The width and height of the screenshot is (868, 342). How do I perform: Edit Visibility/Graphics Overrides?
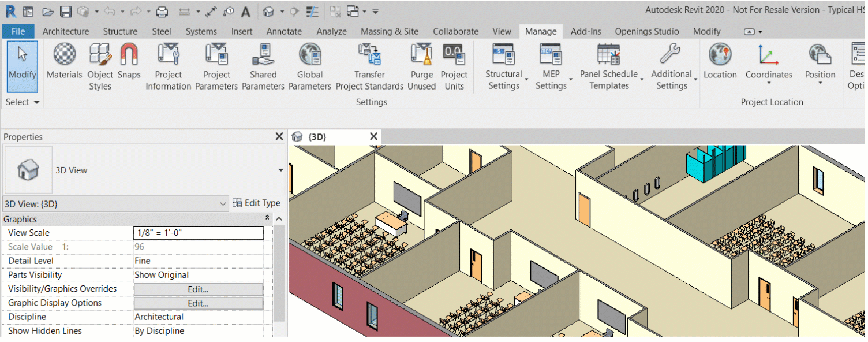click(x=198, y=289)
